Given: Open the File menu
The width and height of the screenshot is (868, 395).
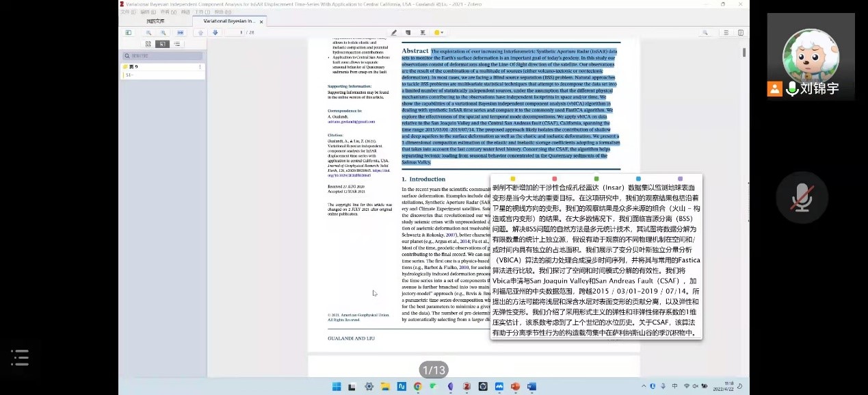Looking at the screenshot, I should click(124, 12).
